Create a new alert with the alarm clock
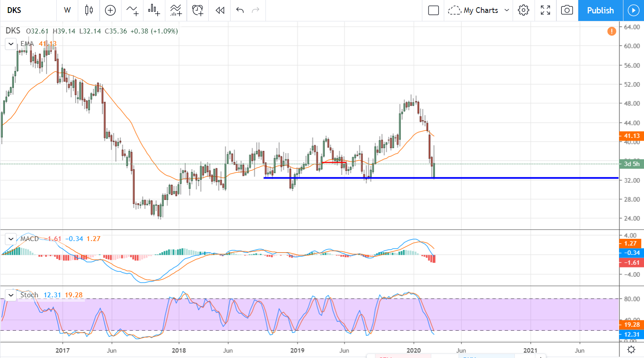644x358 pixels. 198,10
